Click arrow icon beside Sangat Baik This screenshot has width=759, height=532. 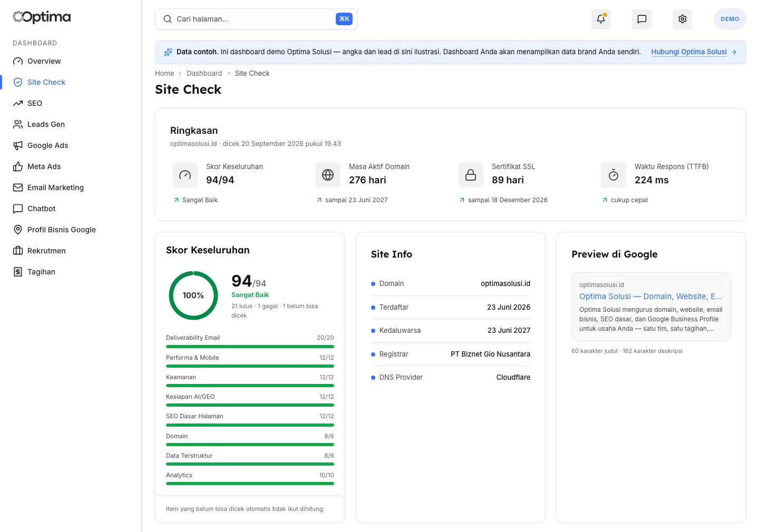[176, 200]
